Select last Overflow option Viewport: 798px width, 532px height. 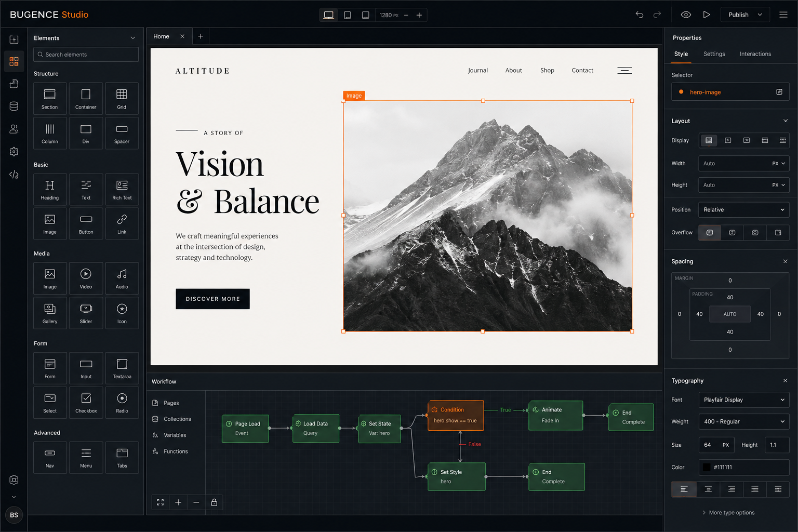click(x=778, y=233)
